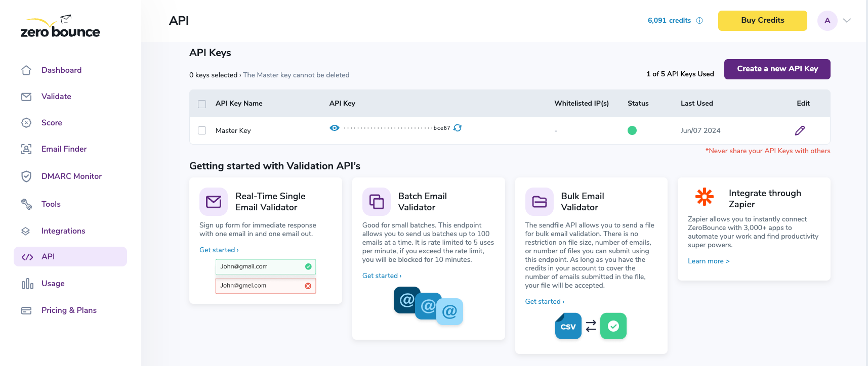Click the 'Jun/07 2024' last used date
The height and width of the screenshot is (366, 868).
[700, 130]
